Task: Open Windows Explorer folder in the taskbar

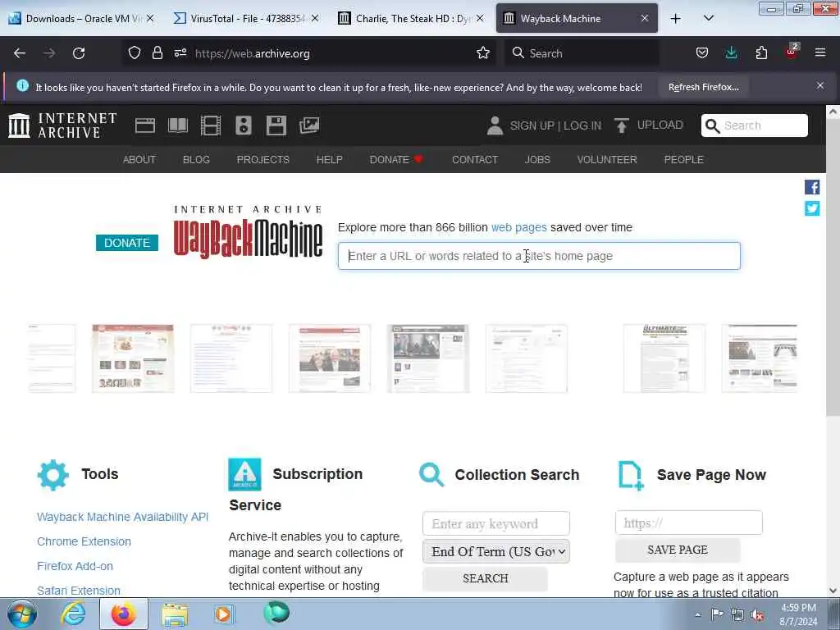Action: pos(175,614)
